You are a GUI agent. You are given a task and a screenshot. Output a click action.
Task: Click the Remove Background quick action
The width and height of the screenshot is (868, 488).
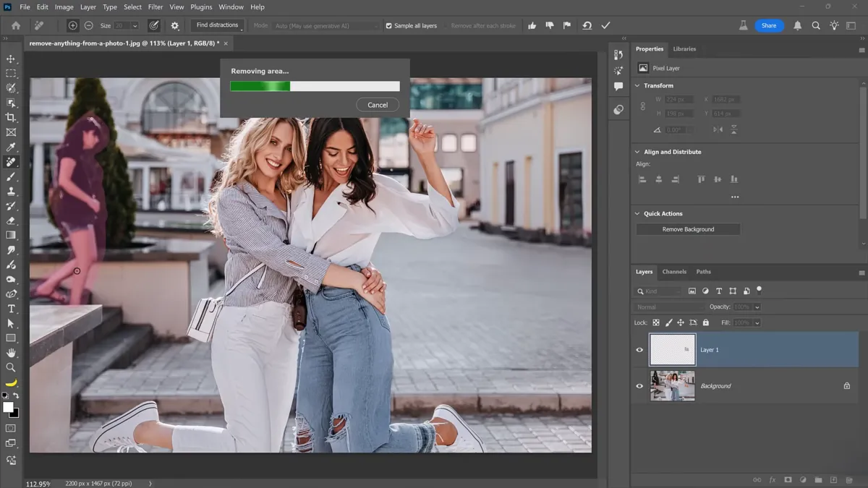point(687,228)
